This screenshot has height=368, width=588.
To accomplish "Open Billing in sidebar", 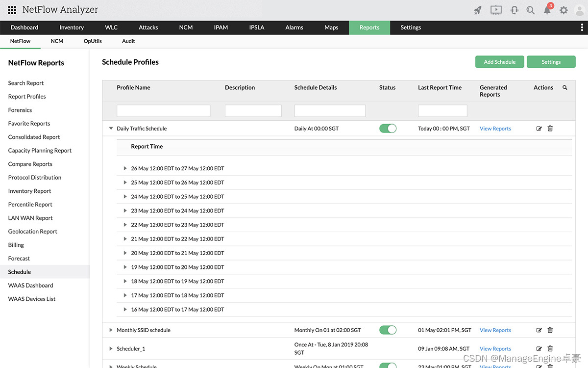I will tap(16, 245).
